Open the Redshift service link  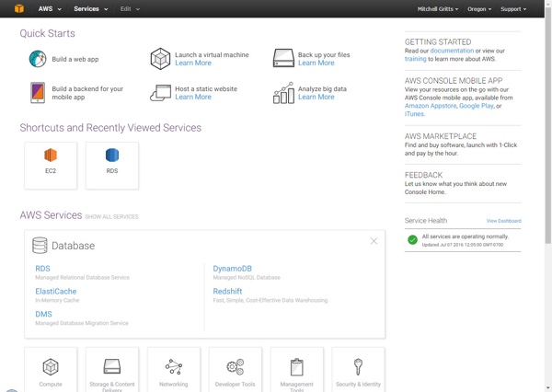click(x=227, y=292)
